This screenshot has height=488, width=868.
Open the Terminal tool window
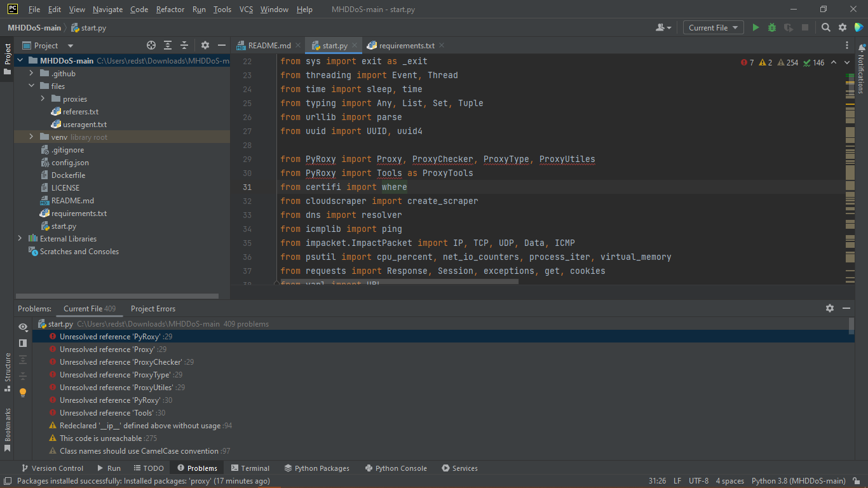pos(250,468)
